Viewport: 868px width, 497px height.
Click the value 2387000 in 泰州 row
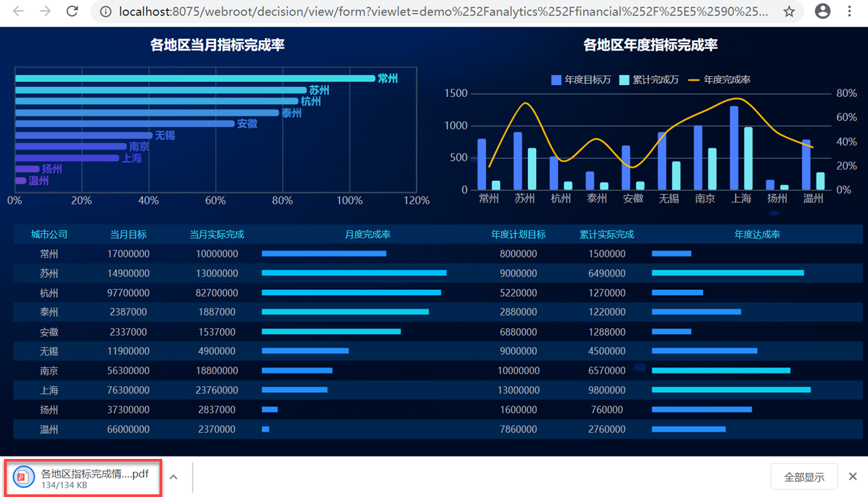pos(128,312)
